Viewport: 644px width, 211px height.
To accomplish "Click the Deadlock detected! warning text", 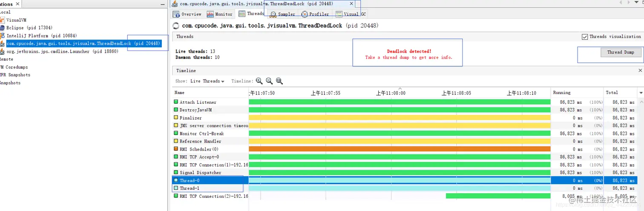I will tap(409, 51).
